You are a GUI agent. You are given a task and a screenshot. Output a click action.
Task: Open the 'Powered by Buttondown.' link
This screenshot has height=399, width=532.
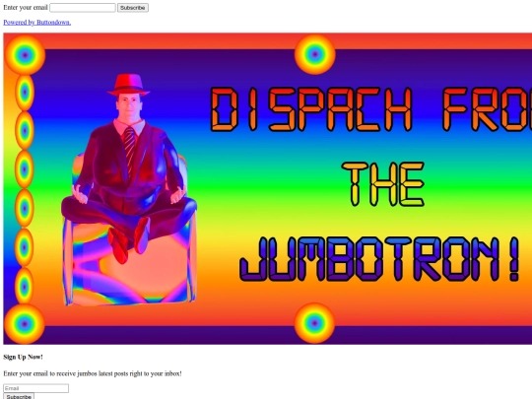coord(37,23)
